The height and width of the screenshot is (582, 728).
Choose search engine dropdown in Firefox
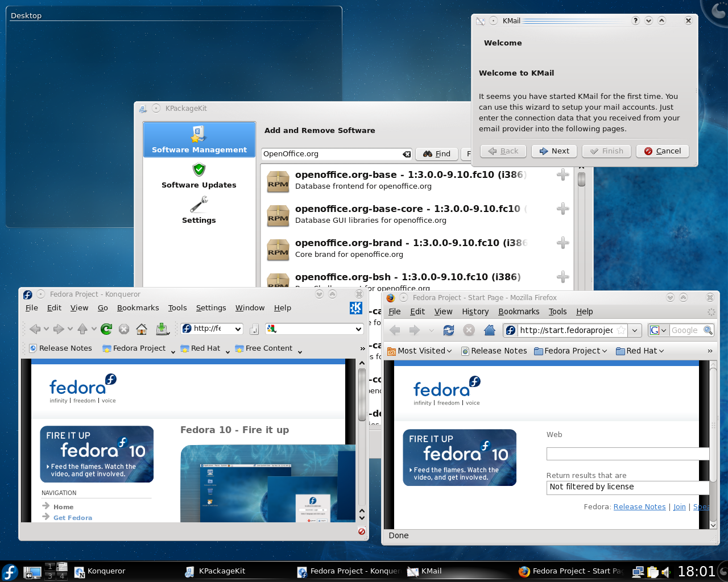click(x=659, y=330)
